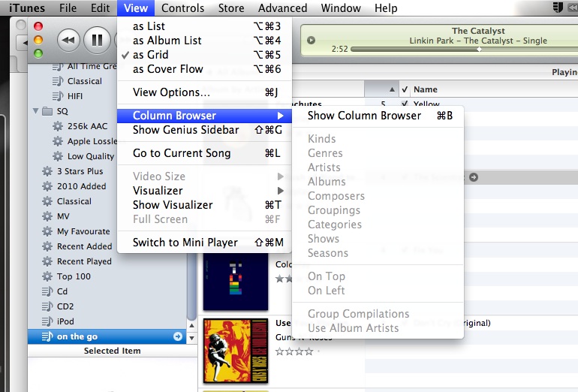Click the sidebar scroll up arrow
The width and height of the screenshot is (578, 392).
click(191, 326)
